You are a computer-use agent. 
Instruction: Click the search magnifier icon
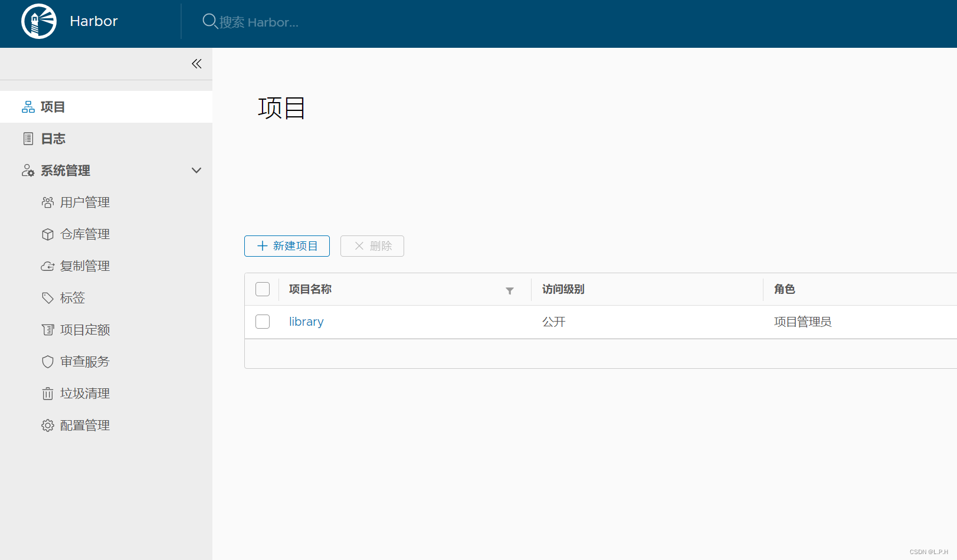point(209,21)
